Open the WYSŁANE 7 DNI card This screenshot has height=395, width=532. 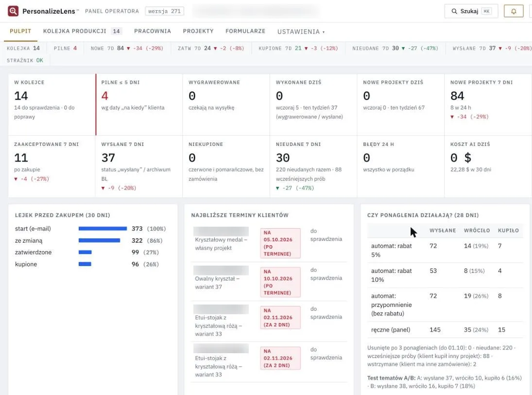pyautogui.click(x=139, y=166)
